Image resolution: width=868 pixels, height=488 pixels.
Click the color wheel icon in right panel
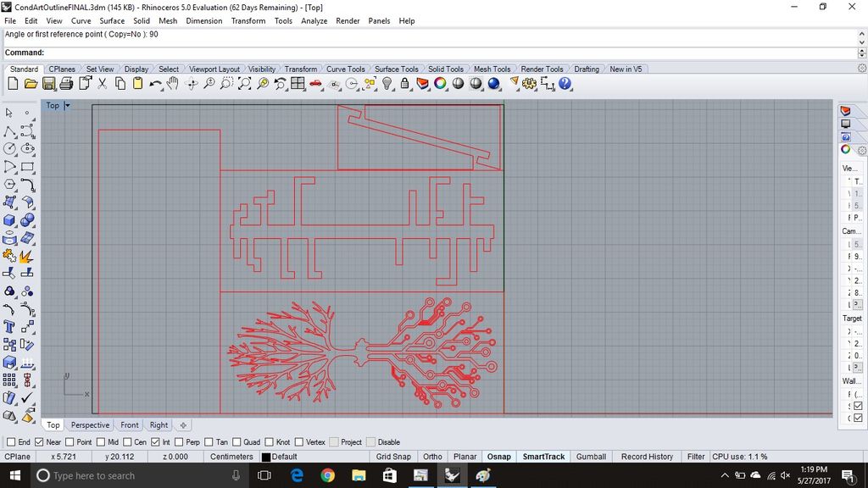click(x=845, y=149)
